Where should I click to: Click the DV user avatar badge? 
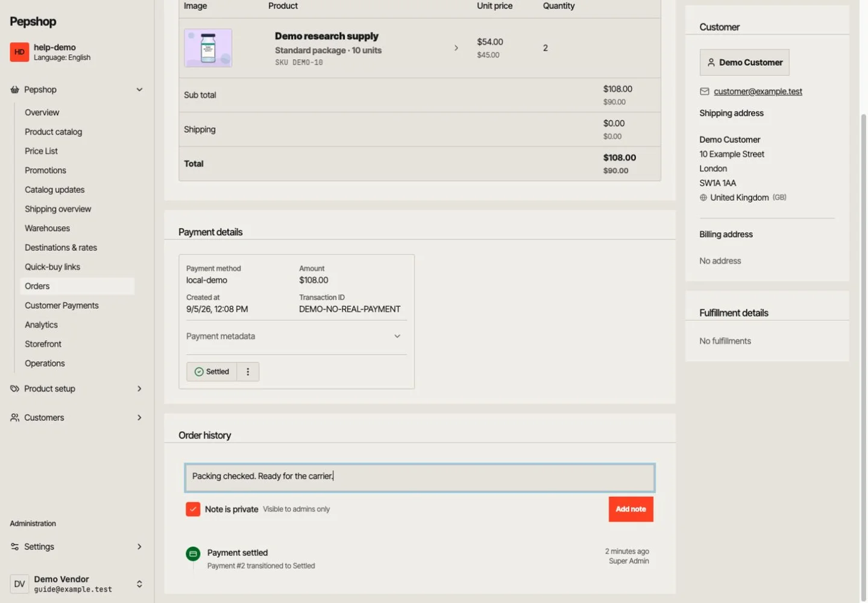pyautogui.click(x=19, y=584)
